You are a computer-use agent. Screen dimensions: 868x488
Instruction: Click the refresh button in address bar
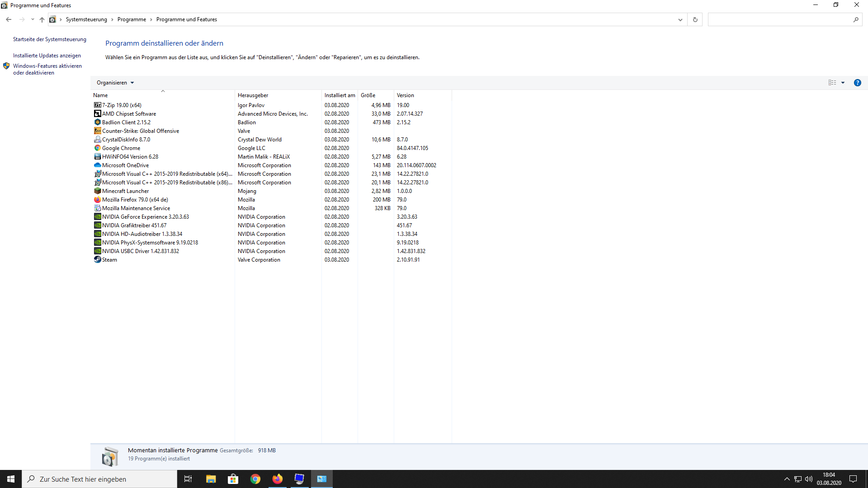tap(695, 19)
